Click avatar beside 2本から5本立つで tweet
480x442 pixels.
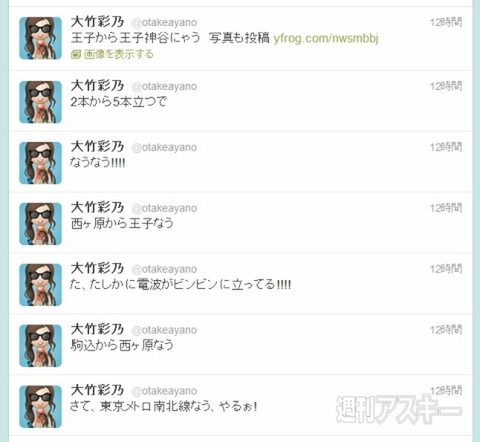coord(40,102)
